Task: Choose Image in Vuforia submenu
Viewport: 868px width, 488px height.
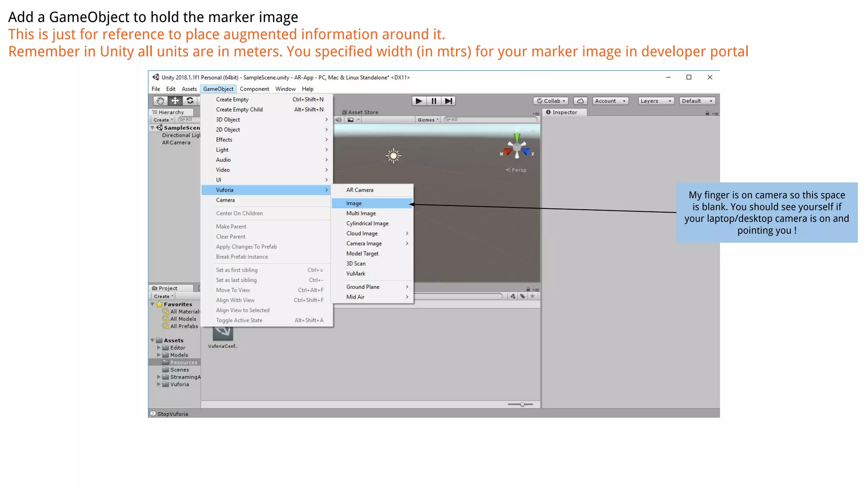Action: pos(372,203)
